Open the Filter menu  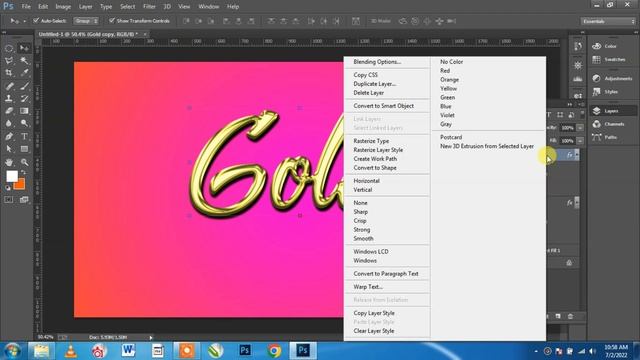[x=149, y=7]
